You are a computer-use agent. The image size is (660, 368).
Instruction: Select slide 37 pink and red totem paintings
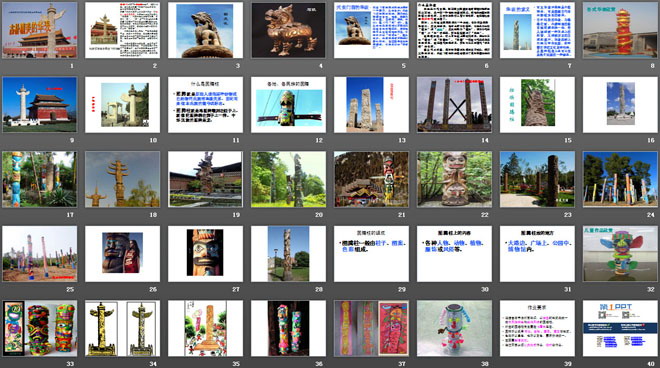point(371,328)
